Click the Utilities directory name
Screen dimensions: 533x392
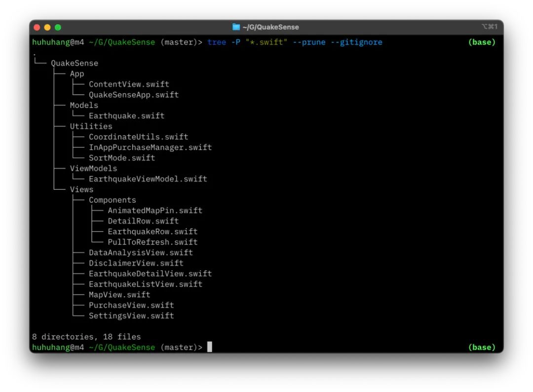coord(91,126)
